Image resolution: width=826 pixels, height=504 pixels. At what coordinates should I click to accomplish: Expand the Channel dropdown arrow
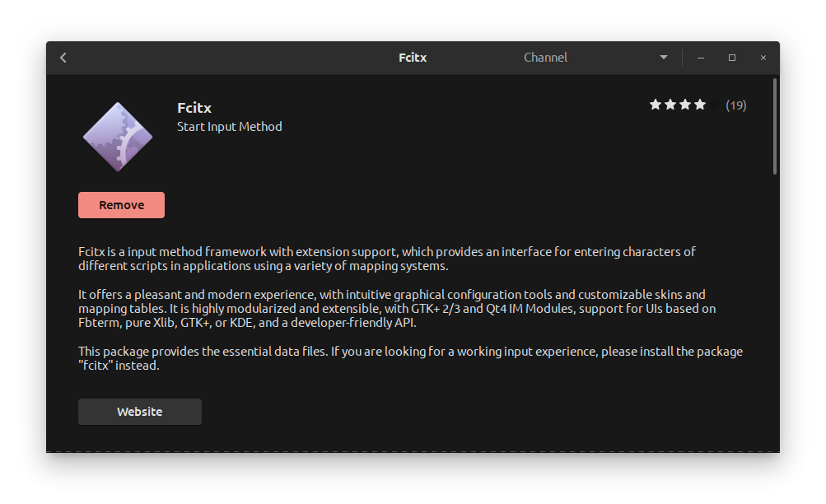(664, 58)
